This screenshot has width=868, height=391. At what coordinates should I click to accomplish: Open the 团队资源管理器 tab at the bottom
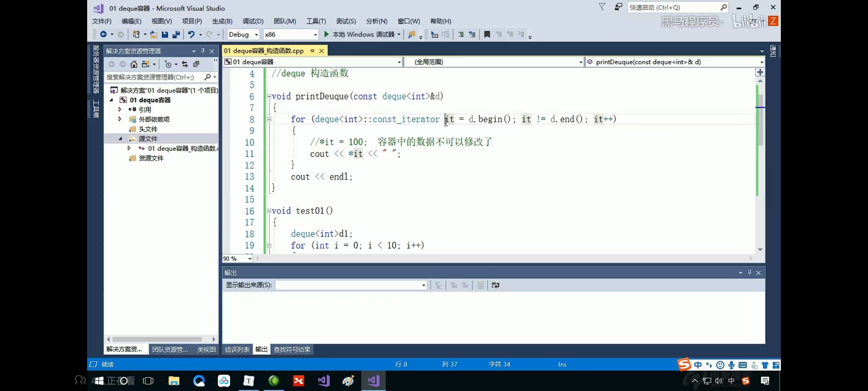click(170, 349)
